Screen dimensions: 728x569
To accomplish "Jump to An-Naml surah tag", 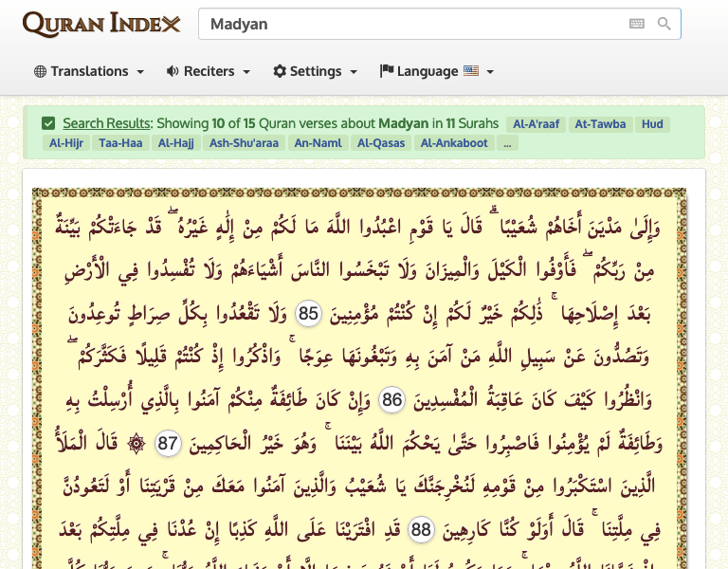I will [x=318, y=143].
